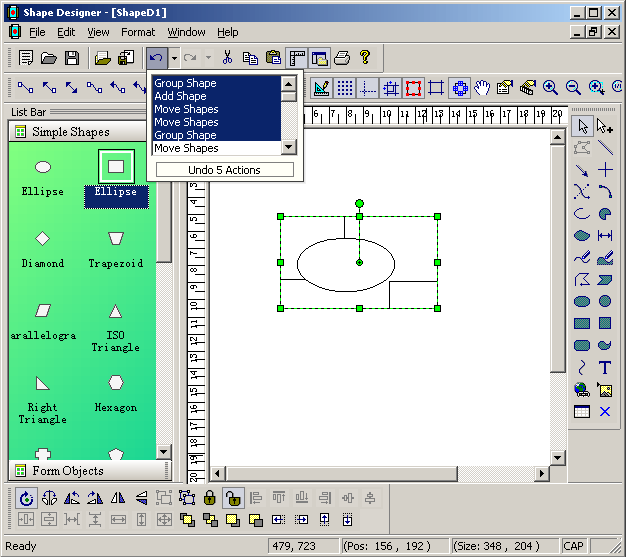
Task: Click the bottom-right green resize handle
Action: click(x=438, y=308)
